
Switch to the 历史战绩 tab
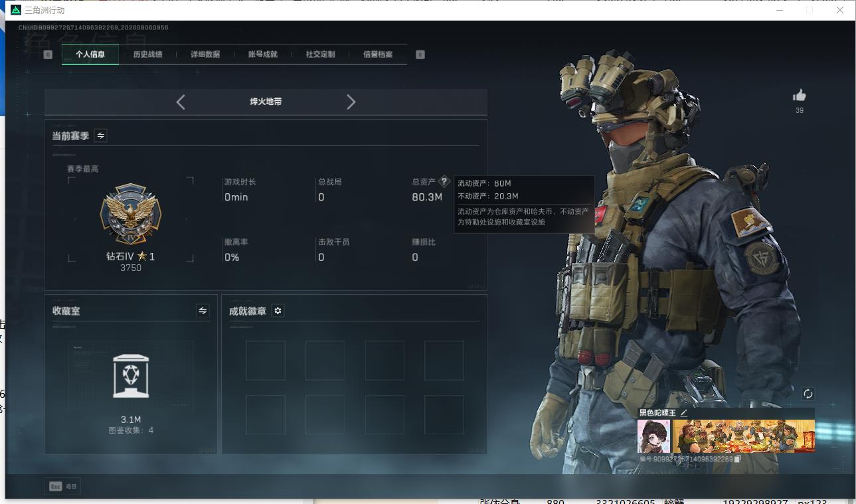147,54
